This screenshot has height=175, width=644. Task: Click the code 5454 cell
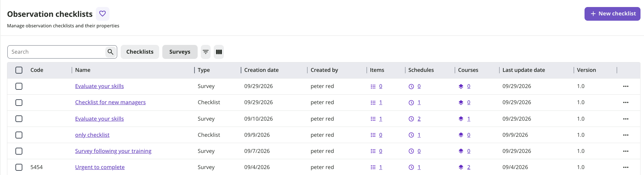[36, 167]
